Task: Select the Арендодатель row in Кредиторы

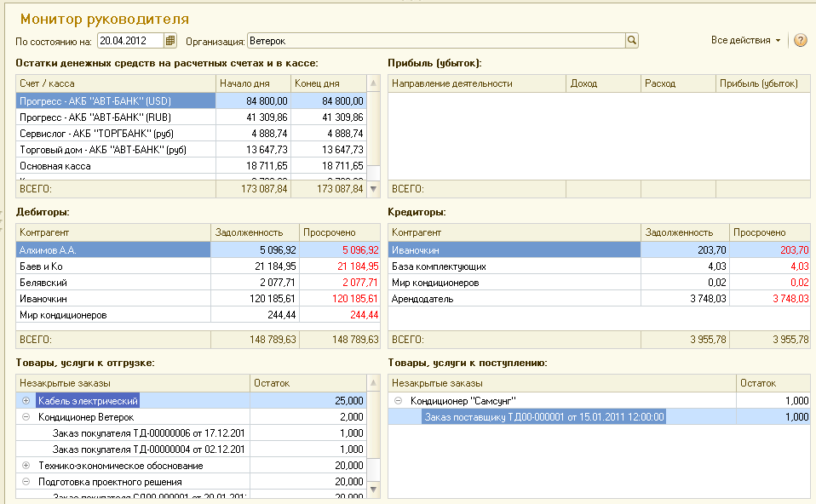Action: tap(511, 299)
